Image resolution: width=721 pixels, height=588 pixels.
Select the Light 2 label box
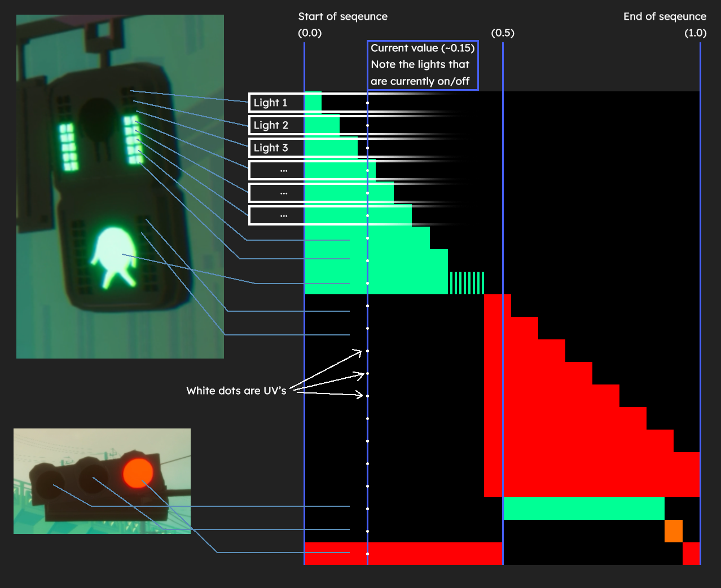click(276, 125)
